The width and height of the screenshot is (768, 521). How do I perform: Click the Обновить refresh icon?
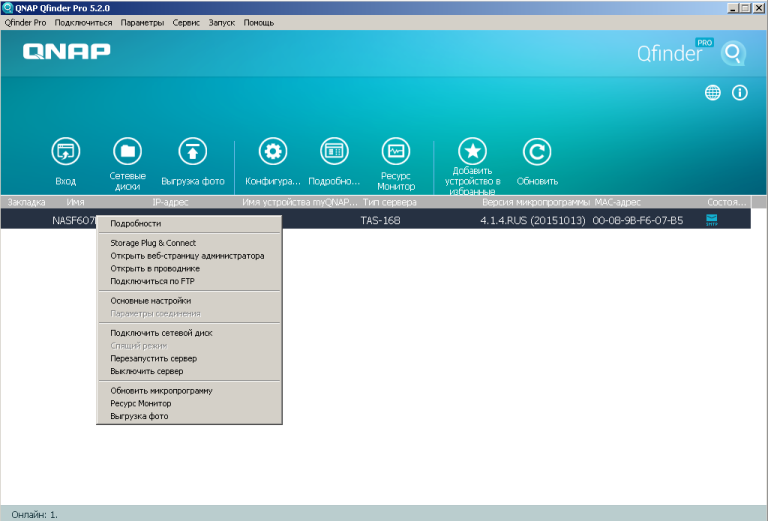click(x=537, y=151)
